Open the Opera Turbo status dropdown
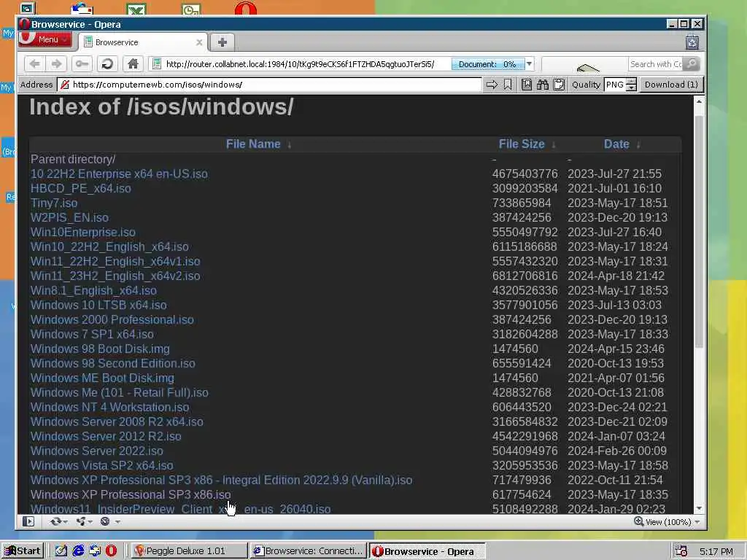Screen dimensions: 747x560 click(109, 522)
